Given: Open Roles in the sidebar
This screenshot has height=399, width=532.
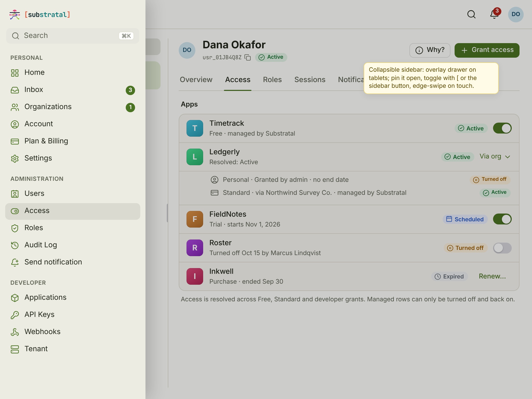Looking at the screenshot, I should (x=73, y=228).
